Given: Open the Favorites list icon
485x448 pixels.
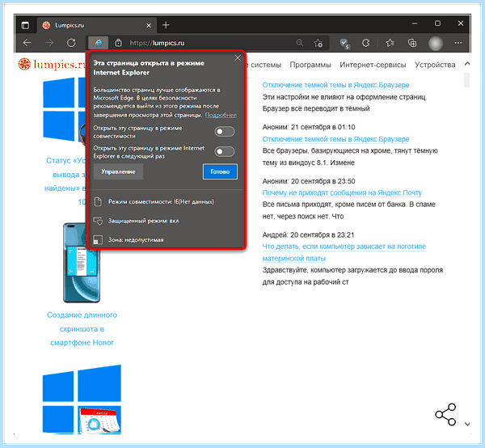Looking at the screenshot, I should [x=390, y=43].
